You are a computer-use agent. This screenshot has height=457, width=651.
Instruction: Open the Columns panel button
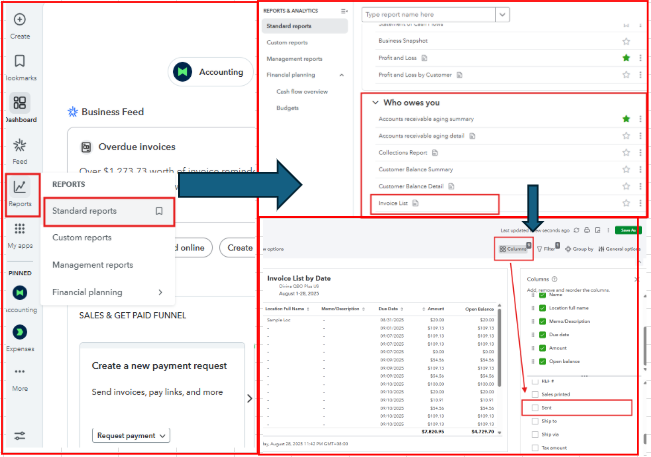(x=513, y=249)
